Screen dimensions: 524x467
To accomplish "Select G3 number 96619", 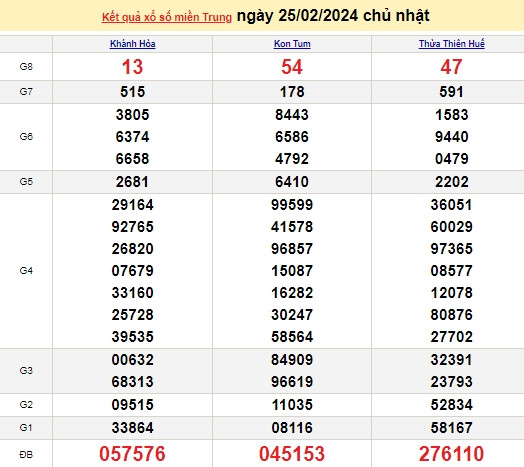I will tap(292, 381).
